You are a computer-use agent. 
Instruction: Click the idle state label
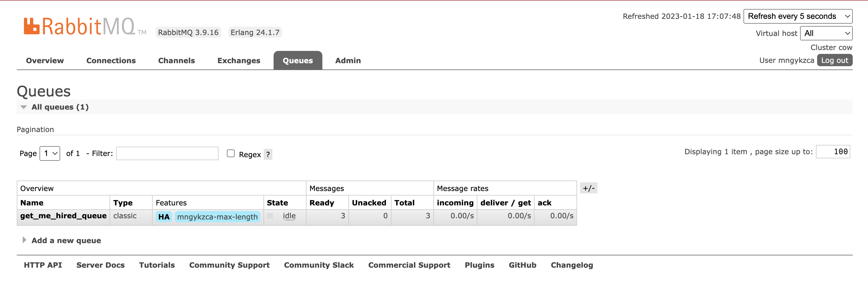pyautogui.click(x=289, y=216)
